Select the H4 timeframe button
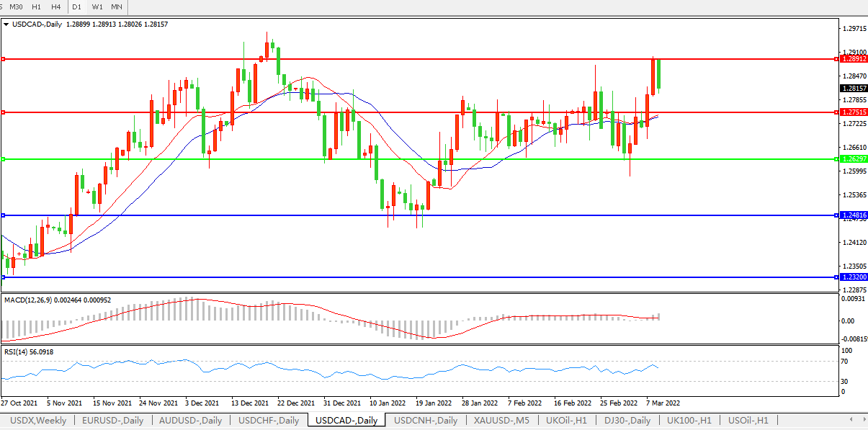The image size is (868, 430). pyautogui.click(x=55, y=6)
